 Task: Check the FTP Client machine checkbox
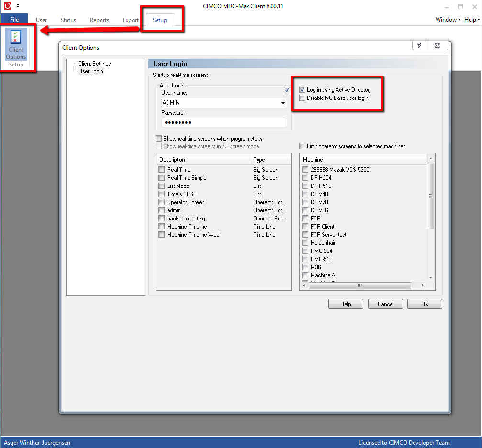tap(305, 227)
